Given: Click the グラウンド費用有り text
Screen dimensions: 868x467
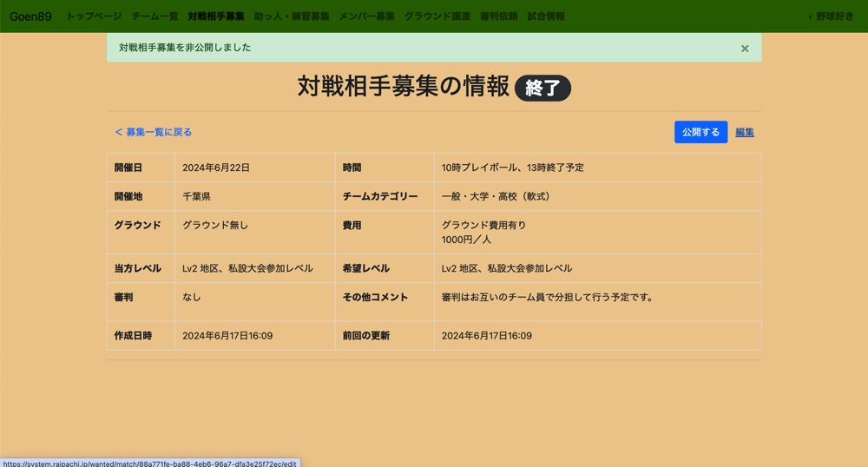Looking at the screenshot, I should point(483,225).
